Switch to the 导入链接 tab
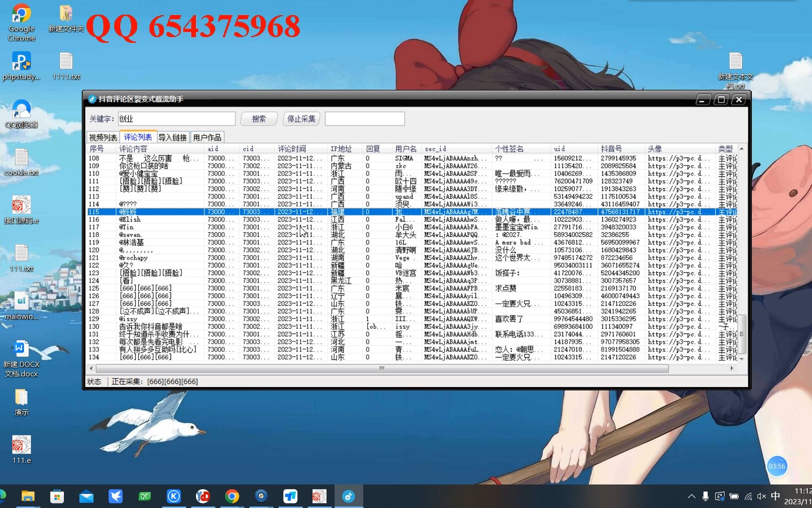The width and height of the screenshot is (812, 508). point(172,137)
